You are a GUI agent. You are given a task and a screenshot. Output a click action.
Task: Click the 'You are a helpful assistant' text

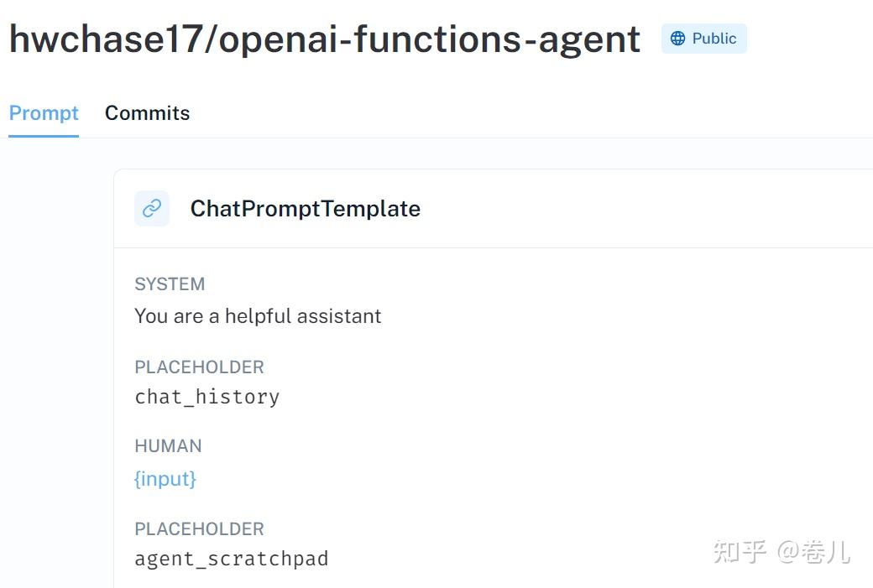[258, 316]
